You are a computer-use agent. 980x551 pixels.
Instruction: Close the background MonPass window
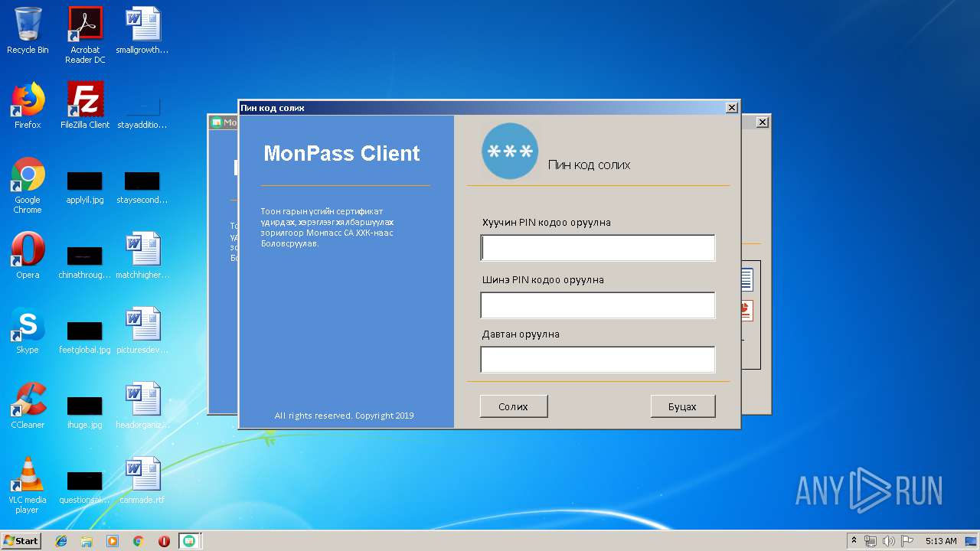pos(763,122)
